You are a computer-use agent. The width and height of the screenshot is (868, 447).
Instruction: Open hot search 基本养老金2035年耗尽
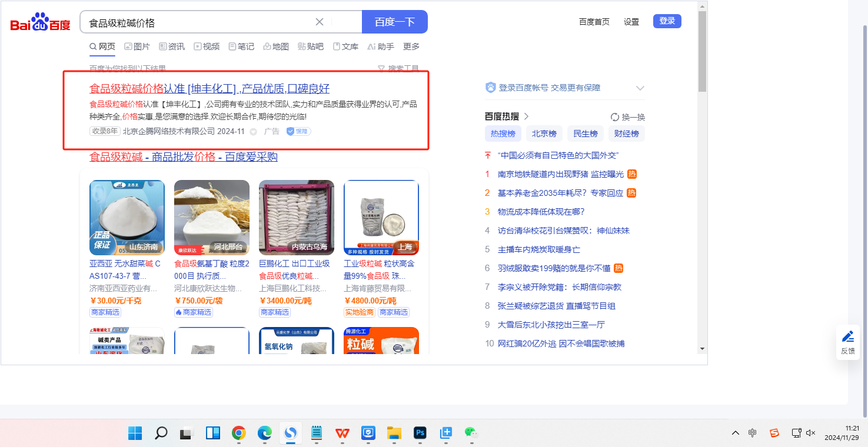561,193
